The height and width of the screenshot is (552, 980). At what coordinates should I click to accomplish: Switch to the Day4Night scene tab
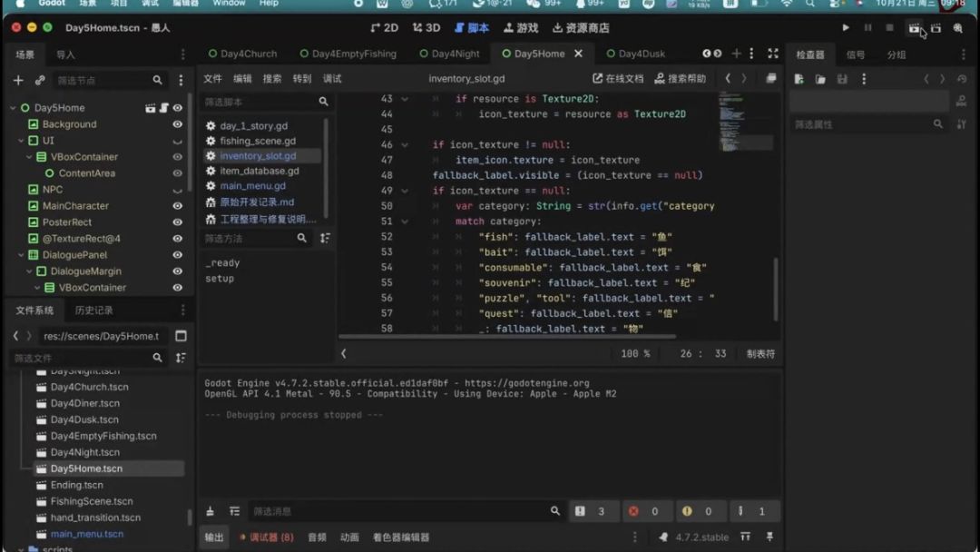click(449, 54)
